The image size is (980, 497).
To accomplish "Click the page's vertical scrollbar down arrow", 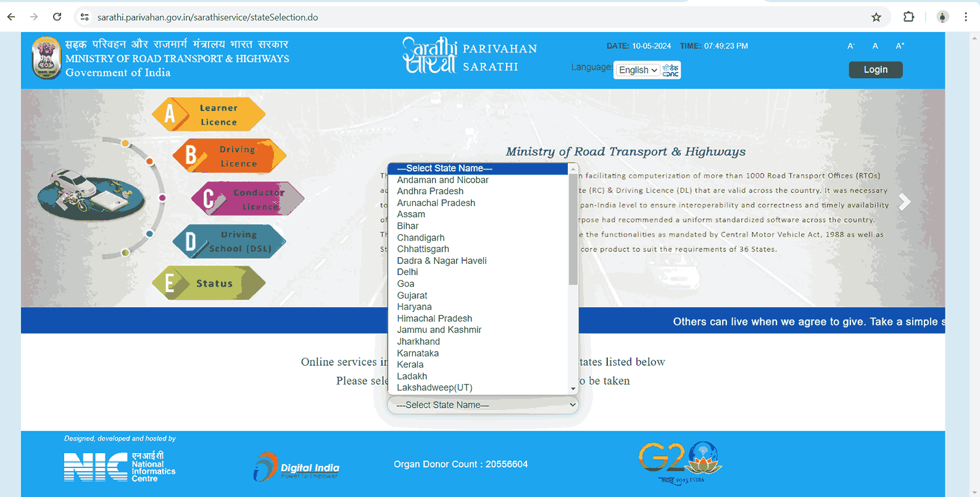I will pyautogui.click(x=974, y=491).
